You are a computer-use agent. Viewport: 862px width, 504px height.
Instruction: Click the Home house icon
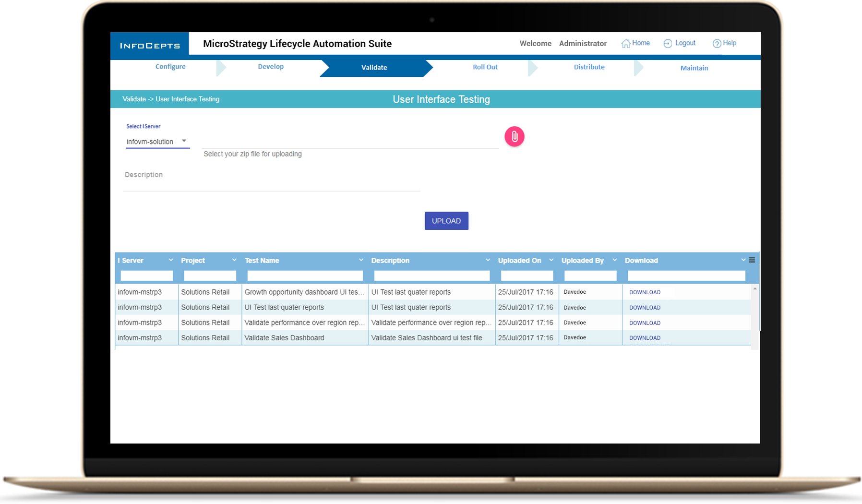(626, 44)
